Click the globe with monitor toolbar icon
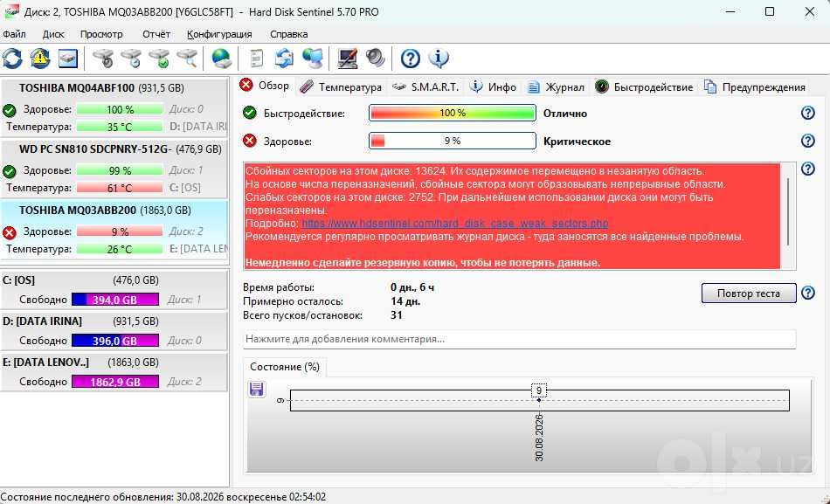 click(x=313, y=59)
